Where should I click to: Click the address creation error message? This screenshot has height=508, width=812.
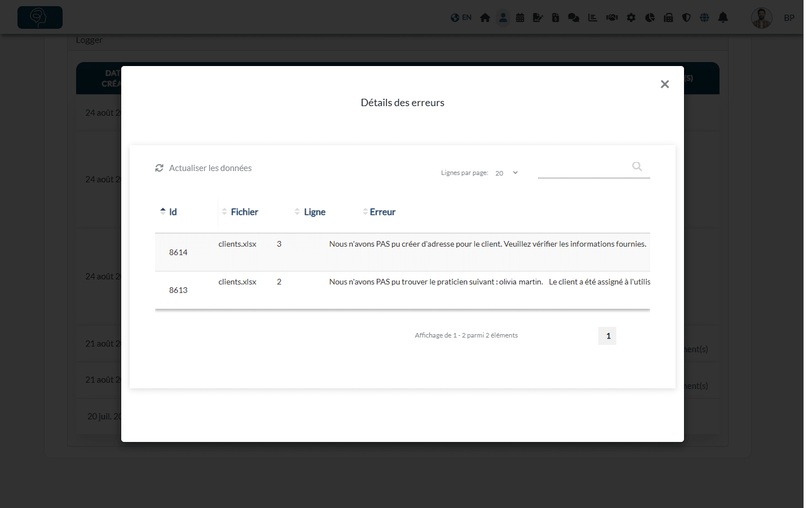coord(488,244)
